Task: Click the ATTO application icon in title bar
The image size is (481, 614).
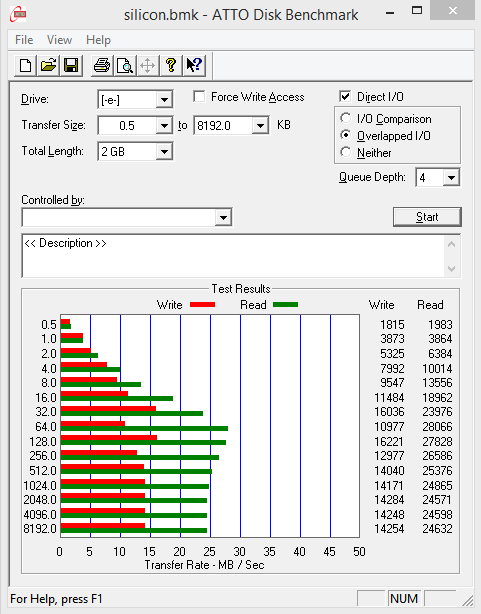Action: (x=18, y=14)
